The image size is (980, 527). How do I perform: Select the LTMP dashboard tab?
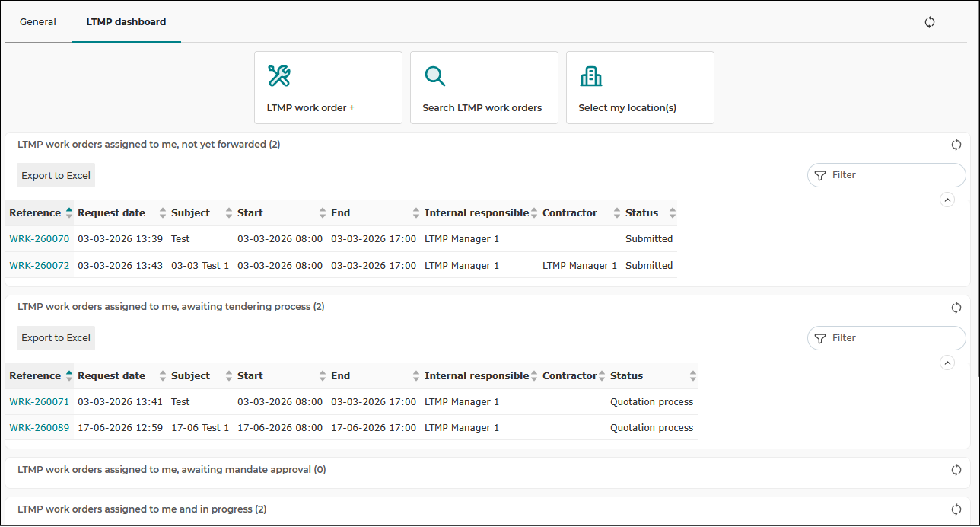point(126,22)
